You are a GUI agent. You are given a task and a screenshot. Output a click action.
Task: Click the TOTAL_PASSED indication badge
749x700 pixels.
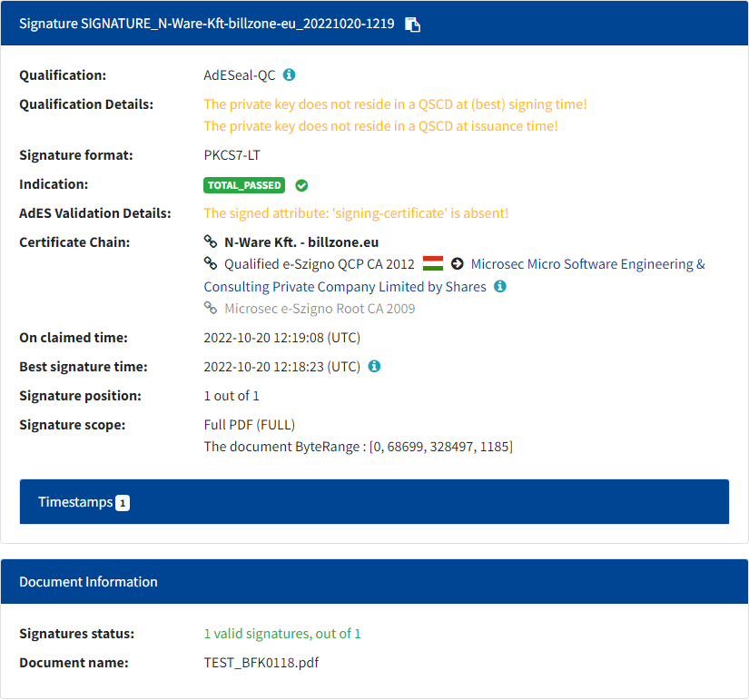244,185
